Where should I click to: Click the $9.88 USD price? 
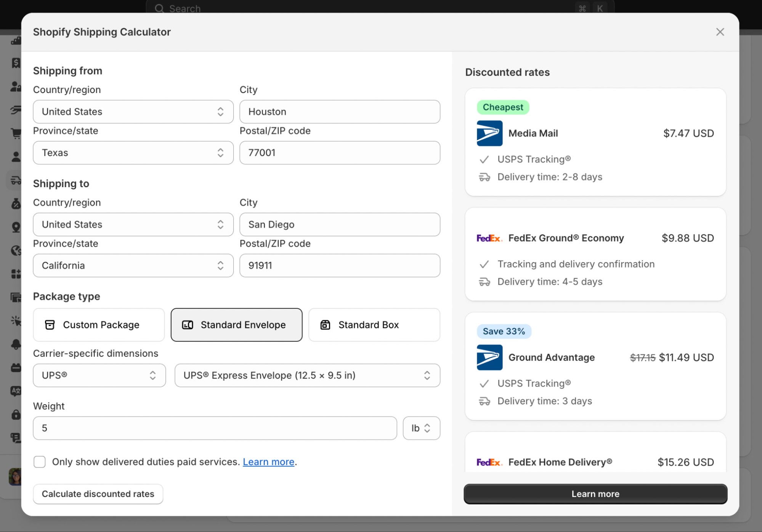(688, 238)
